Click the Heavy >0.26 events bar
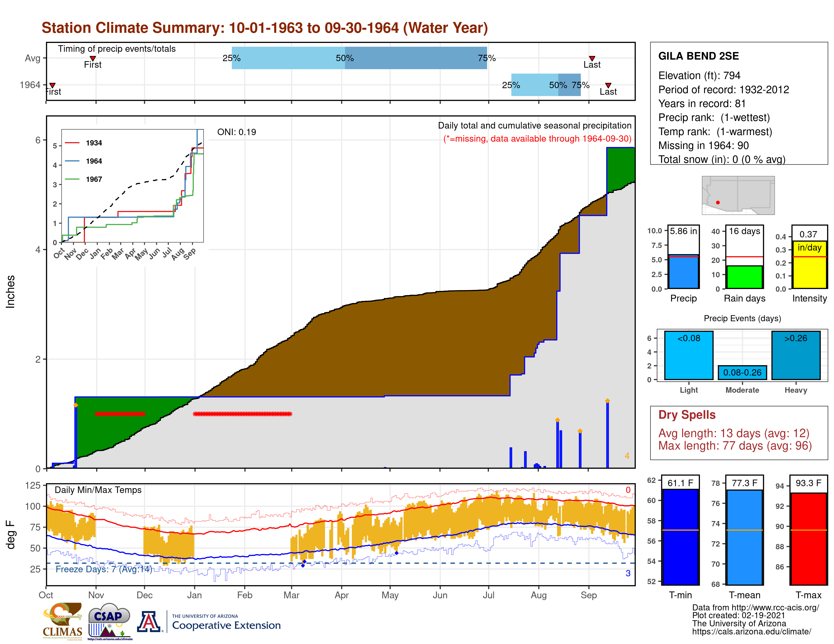This screenshot has height=644, width=834. (x=796, y=355)
